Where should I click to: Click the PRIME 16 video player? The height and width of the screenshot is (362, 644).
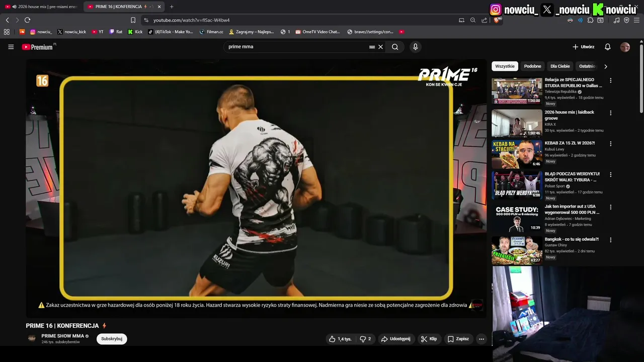(x=256, y=188)
